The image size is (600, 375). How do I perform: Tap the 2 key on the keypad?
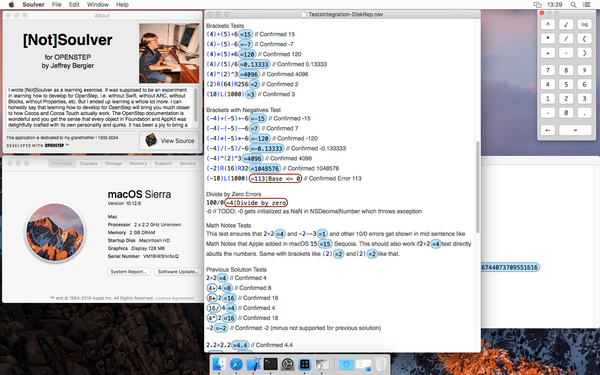coord(566,98)
